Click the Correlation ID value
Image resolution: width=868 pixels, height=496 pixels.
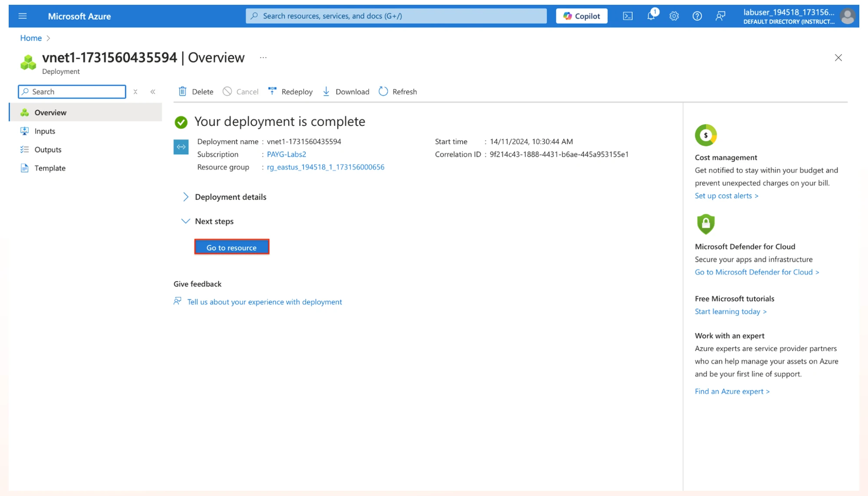[559, 154]
